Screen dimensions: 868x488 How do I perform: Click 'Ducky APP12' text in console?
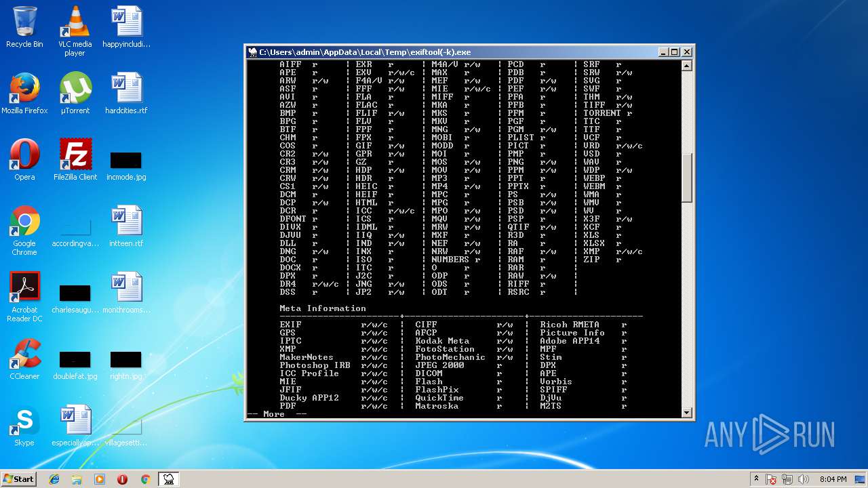click(309, 398)
